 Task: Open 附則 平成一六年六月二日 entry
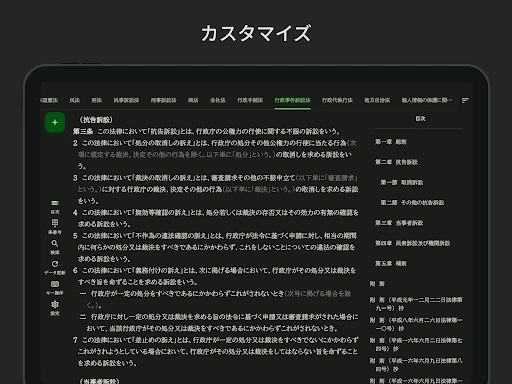(x=416, y=345)
